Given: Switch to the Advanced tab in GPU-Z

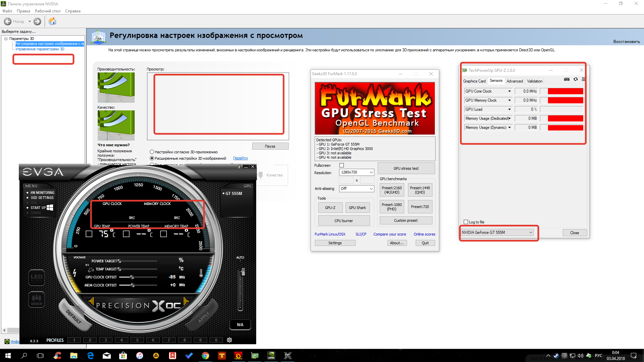Looking at the screenshot, I should click(x=514, y=81).
